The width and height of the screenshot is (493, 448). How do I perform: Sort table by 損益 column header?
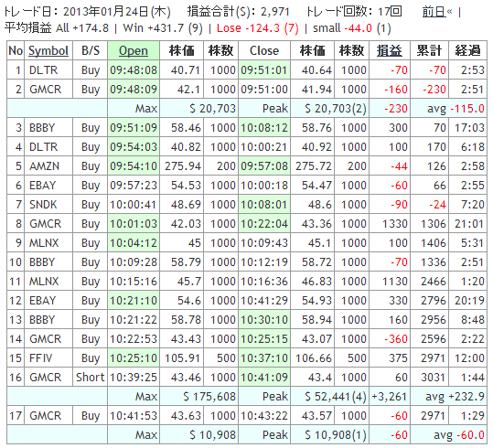click(390, 50)
